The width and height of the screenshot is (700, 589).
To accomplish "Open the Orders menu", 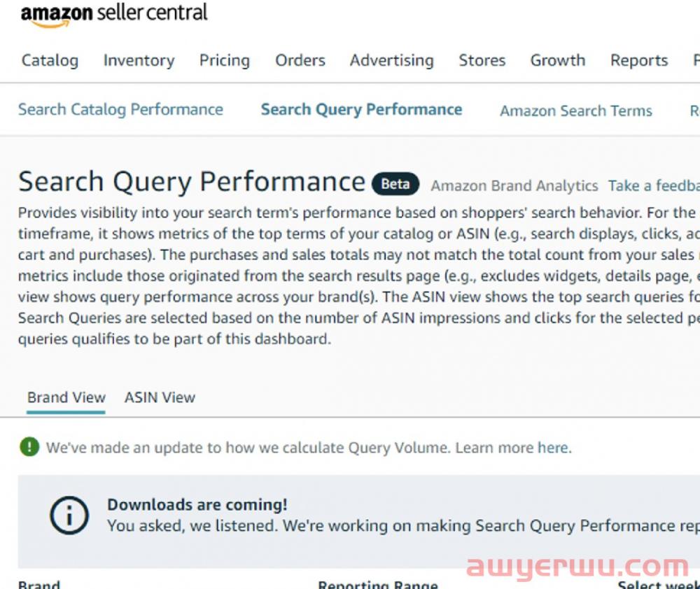I will pyautogui.click(x=300, y=60).
